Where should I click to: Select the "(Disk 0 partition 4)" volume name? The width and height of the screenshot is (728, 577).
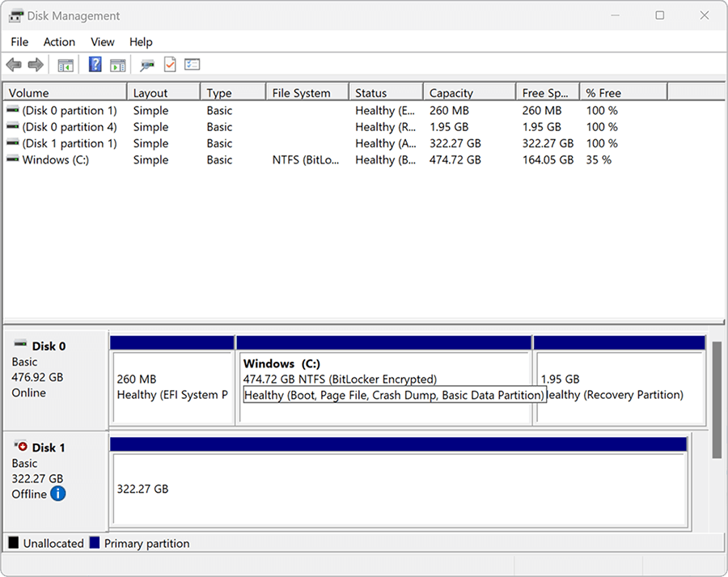70,127
